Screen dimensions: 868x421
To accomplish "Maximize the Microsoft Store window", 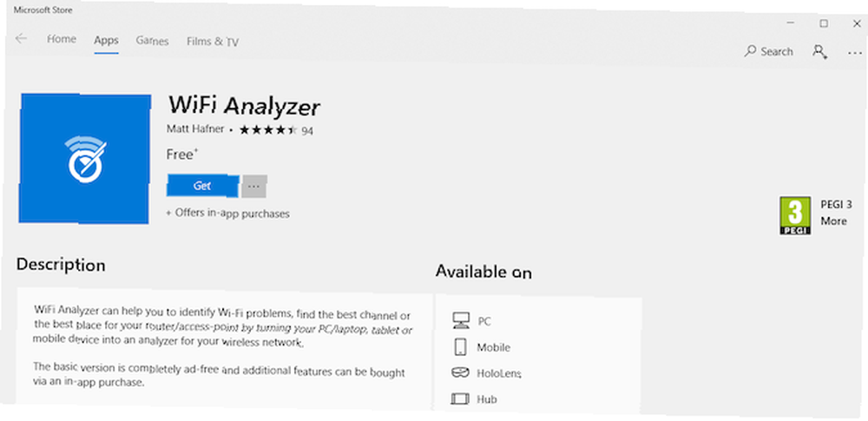I will (825, 23).
